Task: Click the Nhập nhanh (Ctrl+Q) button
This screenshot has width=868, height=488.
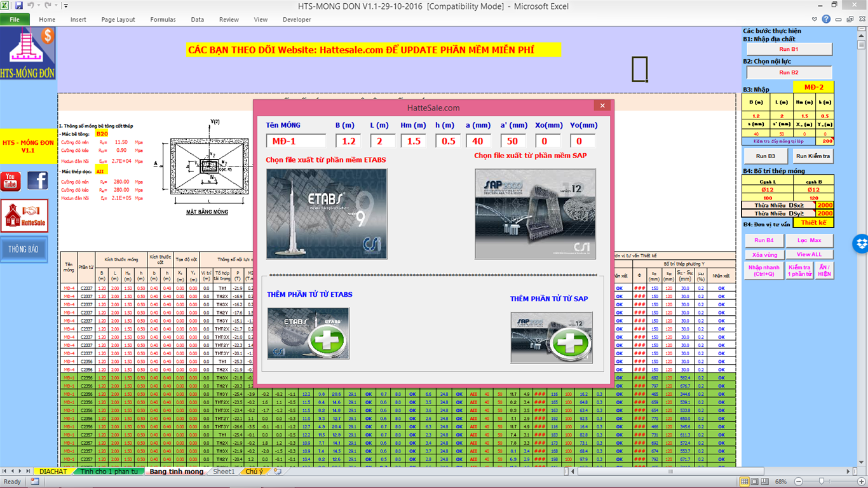Action: click(x=764, y=271)
